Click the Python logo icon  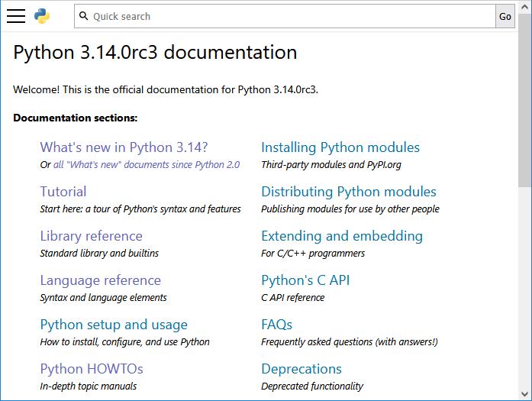point(42,16)
